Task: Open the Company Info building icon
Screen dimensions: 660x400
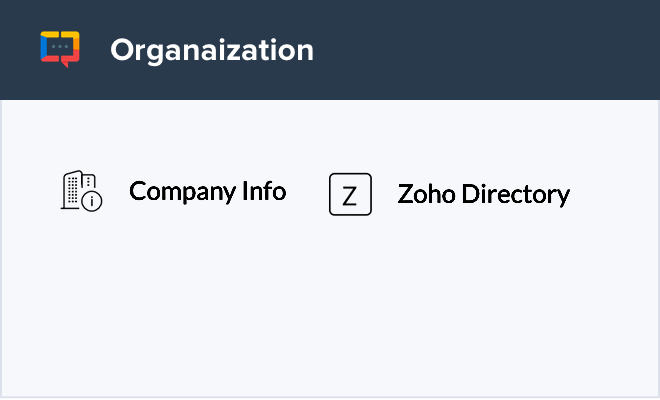Action: click(82, 192)
